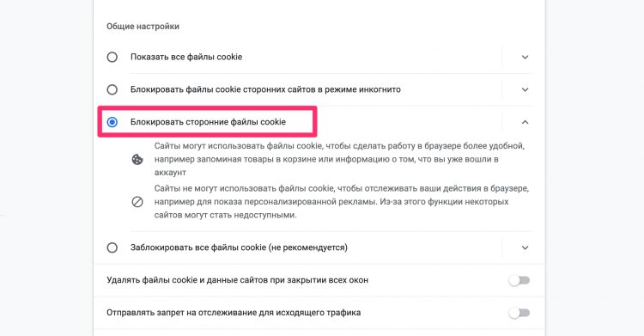This screenshot has width=644, height=336.
Task: Click the 'Удалять файлы cookie и данные сайтов' row label
Action: pos(237,280)
